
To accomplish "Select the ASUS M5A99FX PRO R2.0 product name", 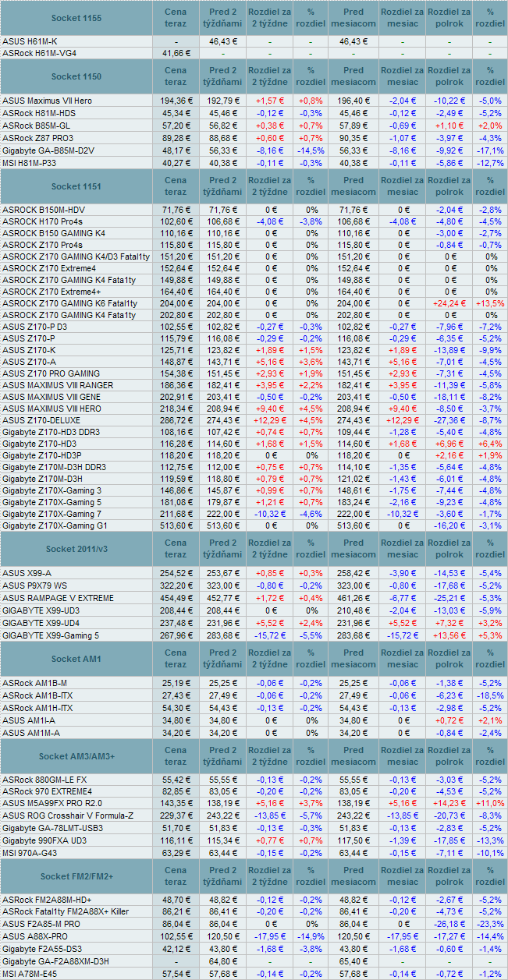I will 51,803.
